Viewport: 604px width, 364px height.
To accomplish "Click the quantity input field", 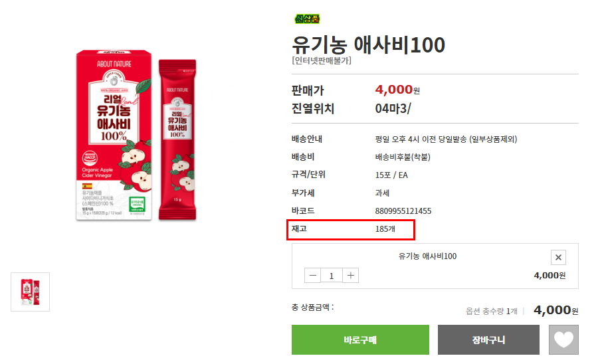I will click(332, 275).
